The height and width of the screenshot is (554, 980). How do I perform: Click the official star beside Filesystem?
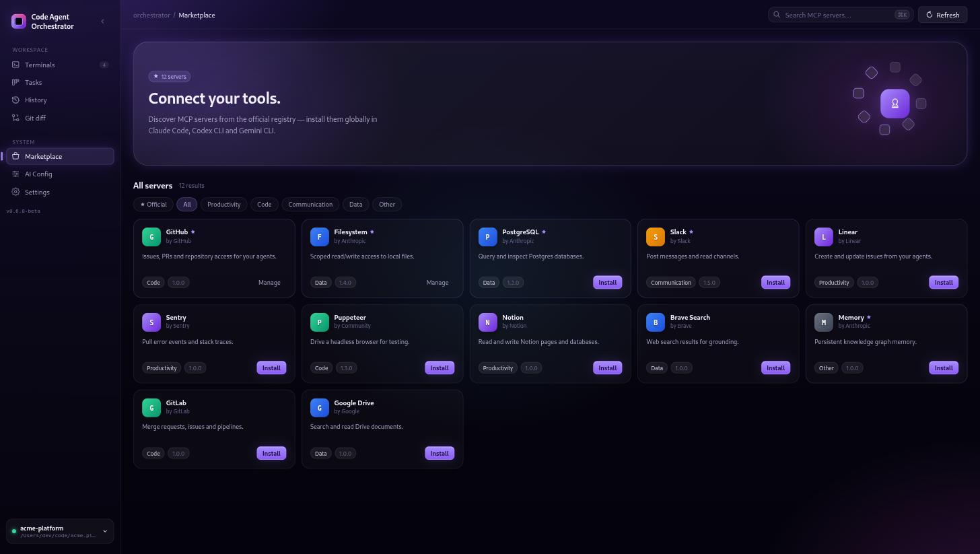click(372, 232)
